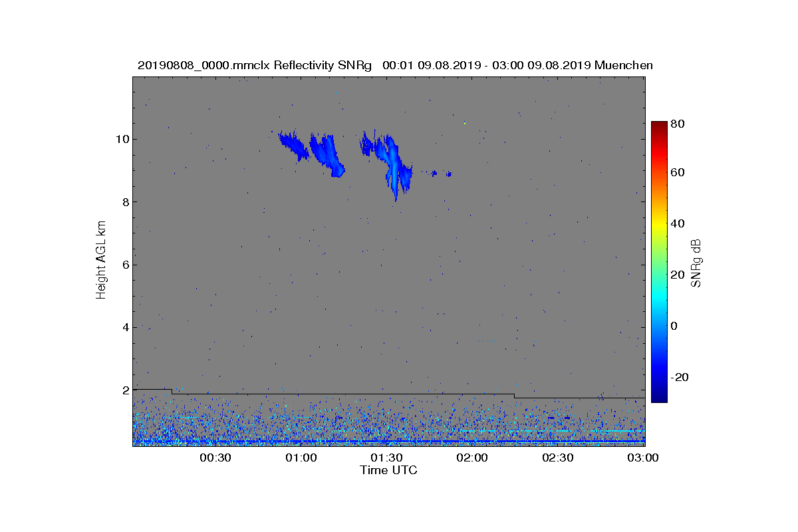798x532 pixels.
Task: Click the colorbar value 20
Action: coord(678,275)
